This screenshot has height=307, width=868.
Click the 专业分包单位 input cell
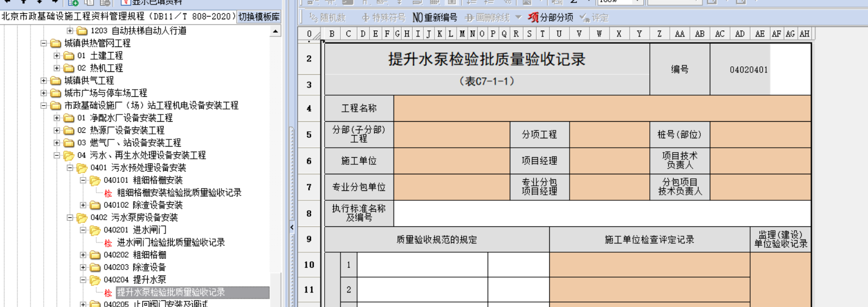click(x=452, y=187)
